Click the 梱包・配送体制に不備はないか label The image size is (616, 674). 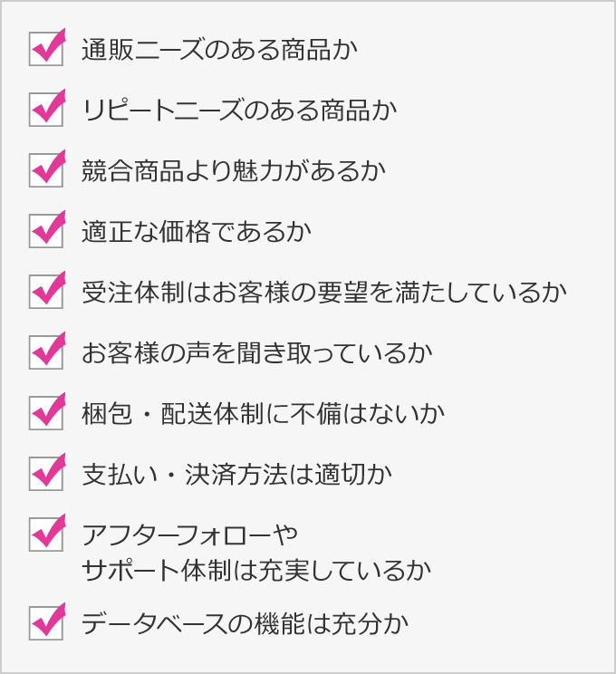pyautogui.click(x=263, y=413)
